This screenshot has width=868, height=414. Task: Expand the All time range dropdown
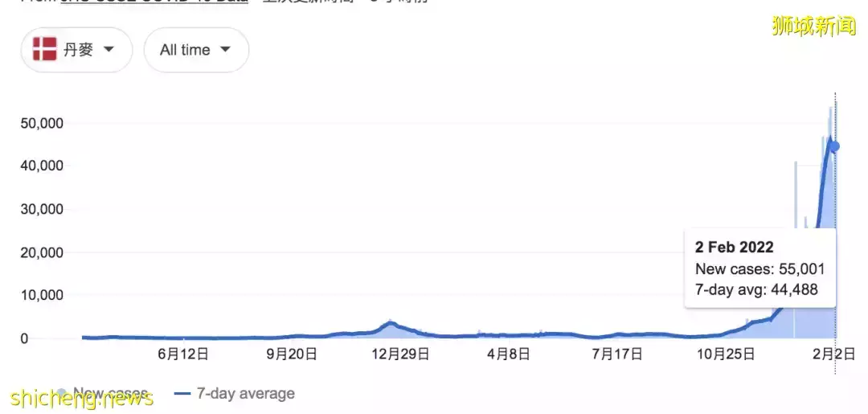195,50
